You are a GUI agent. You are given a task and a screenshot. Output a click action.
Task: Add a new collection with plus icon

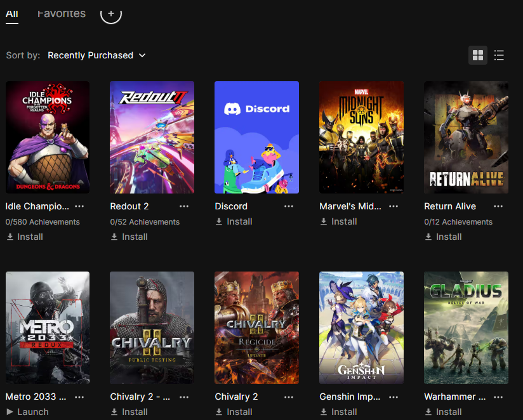(111, 14)
